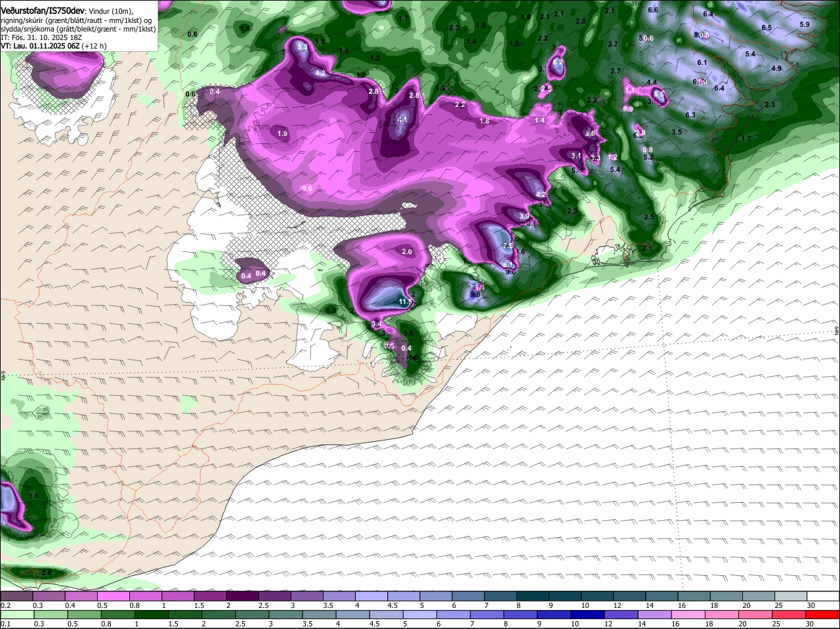
Task: Click the 6.1 value on the map
Action: [702, 63]
